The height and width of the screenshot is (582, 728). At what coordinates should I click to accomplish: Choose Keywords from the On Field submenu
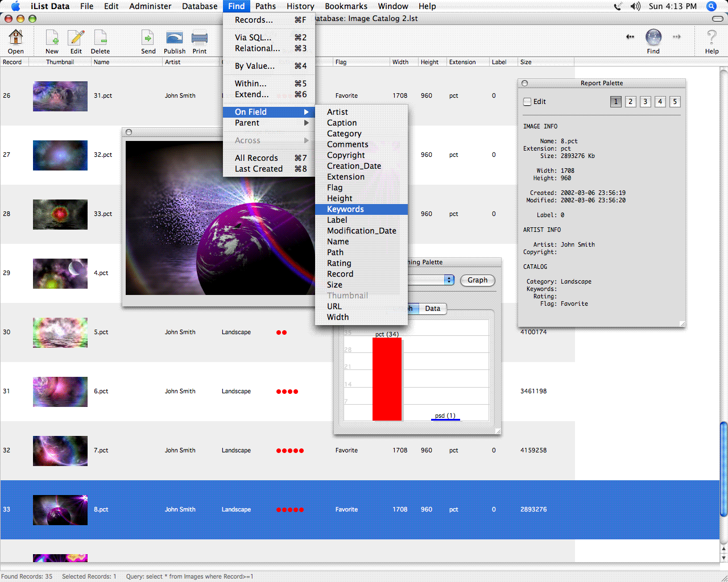[x=345, y=209]
